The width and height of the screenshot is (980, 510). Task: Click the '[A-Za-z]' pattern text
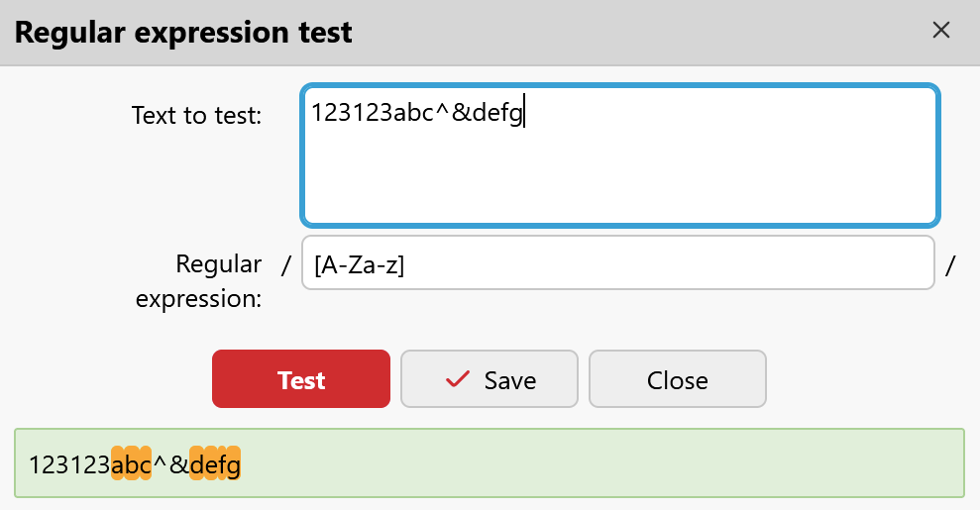pos(358,264)
